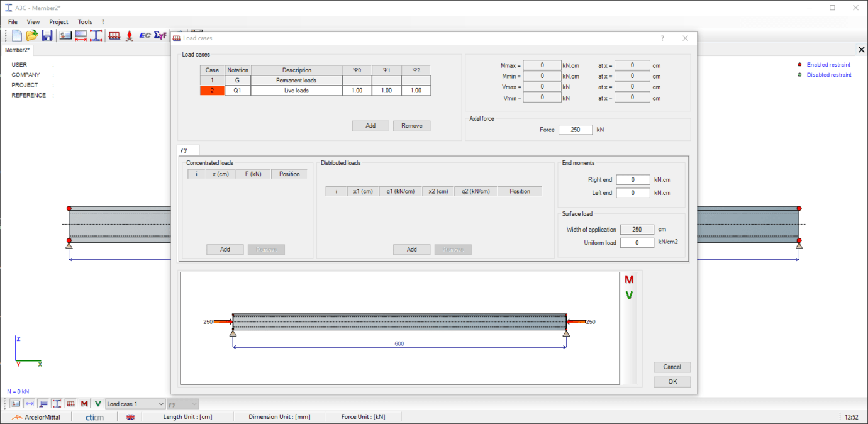Toggle dimension lines display in bottom toolbar
The image size is (868, 424).
[30, 404]
